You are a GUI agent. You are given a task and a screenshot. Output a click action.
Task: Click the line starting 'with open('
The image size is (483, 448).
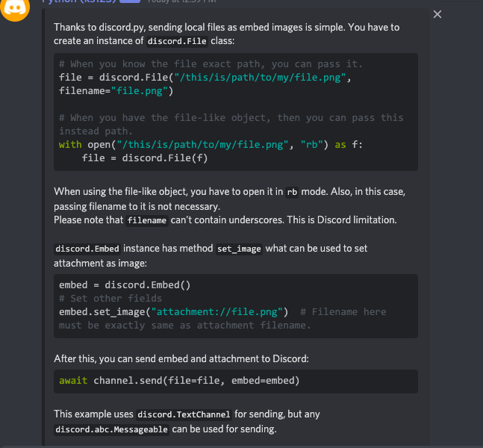(x=211, y=145)
